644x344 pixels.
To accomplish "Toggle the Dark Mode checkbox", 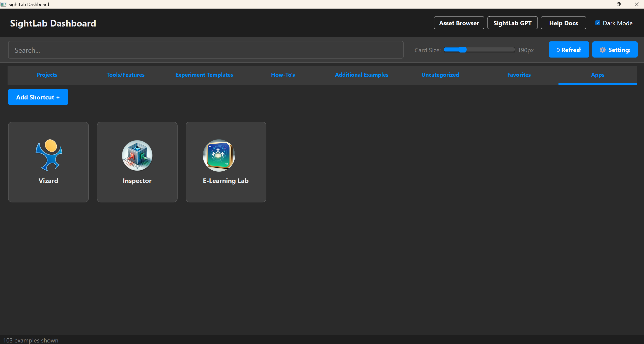I will 598,23.
